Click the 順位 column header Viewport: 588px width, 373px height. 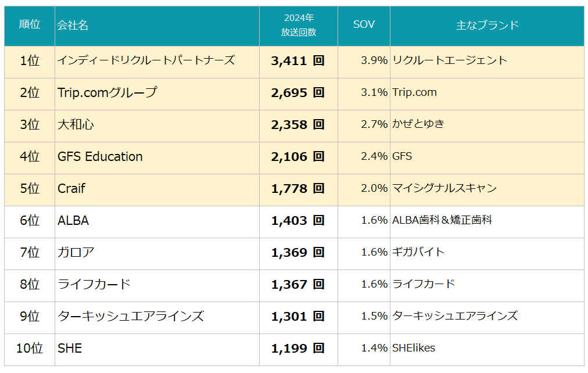tap(30, 25)
